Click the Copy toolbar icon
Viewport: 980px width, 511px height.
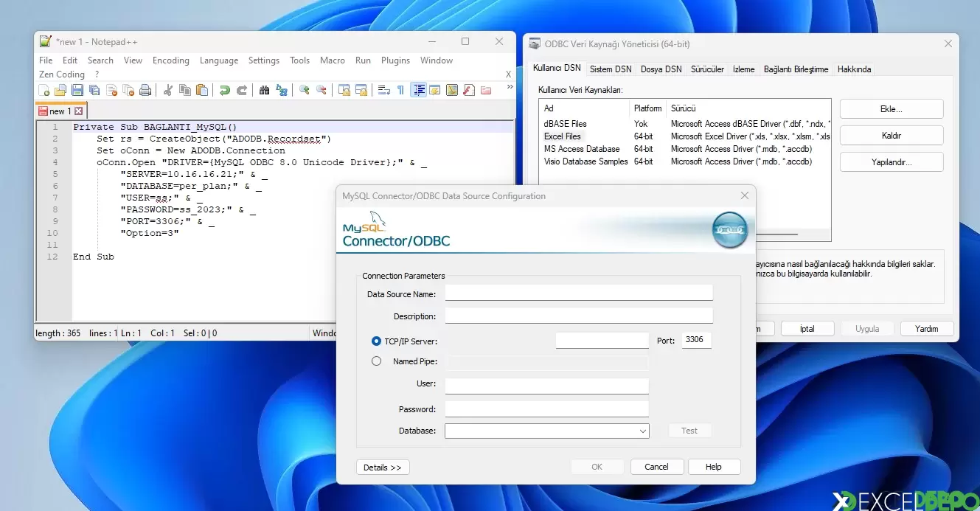(184, 91)
